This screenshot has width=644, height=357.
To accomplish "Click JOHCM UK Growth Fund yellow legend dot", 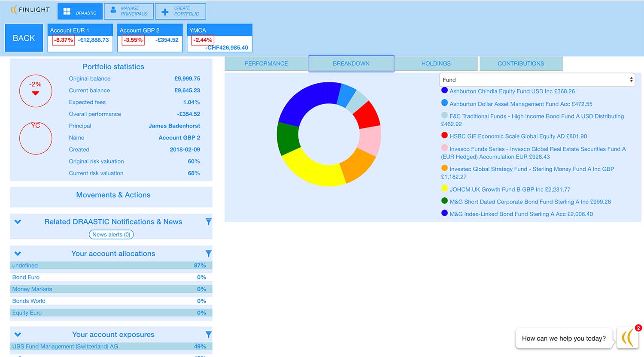I will pos(444,188).
